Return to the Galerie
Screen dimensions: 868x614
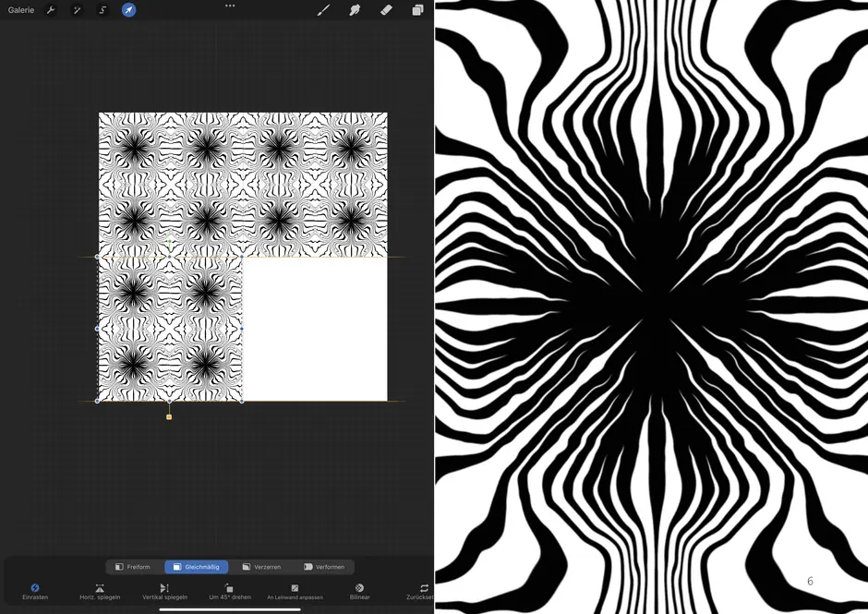click(21, 10)
